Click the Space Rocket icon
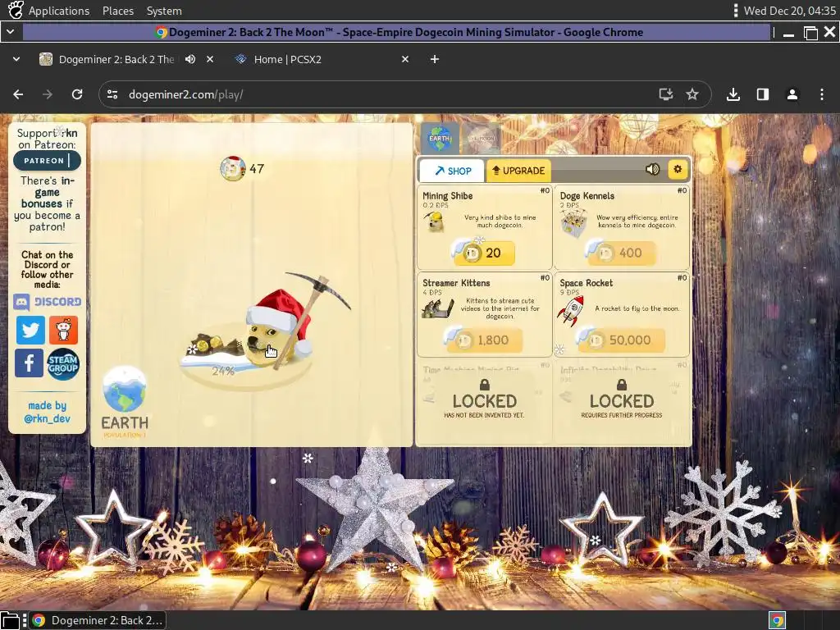840x630 pixels. (571, 310)
